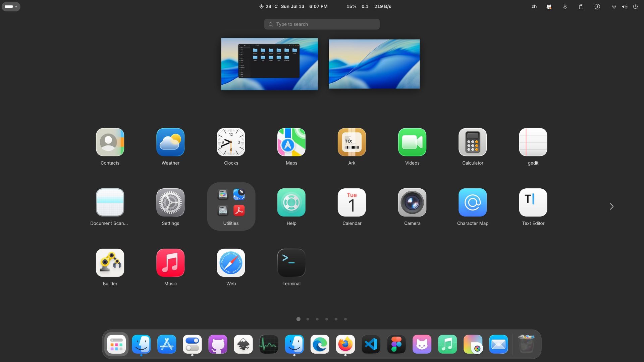
Task: Open Visual Studio Code from the dock
Action: (x=371, y=344)
